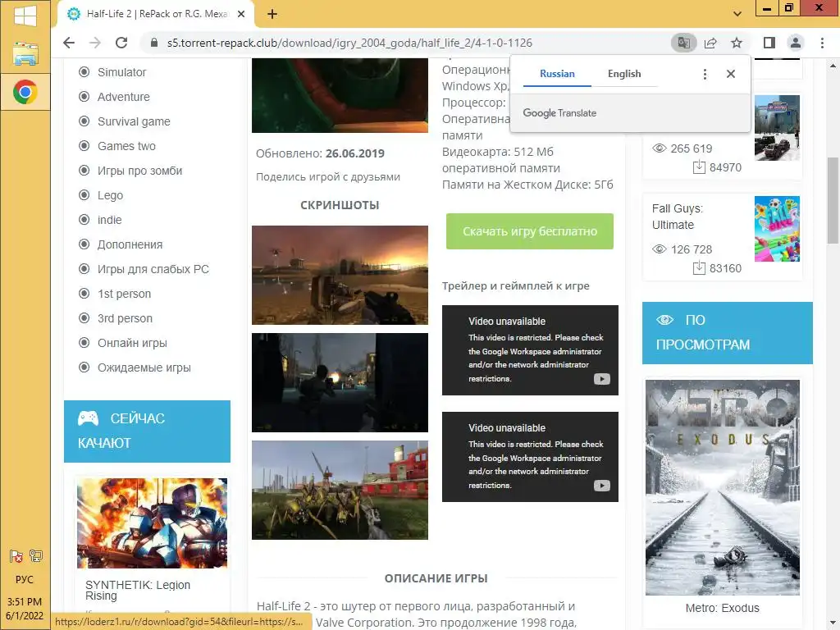840x630 pixels.
Task: Click the eye icon in ПО ПРОСМОТРАМ header
Action: coord(664,320)
